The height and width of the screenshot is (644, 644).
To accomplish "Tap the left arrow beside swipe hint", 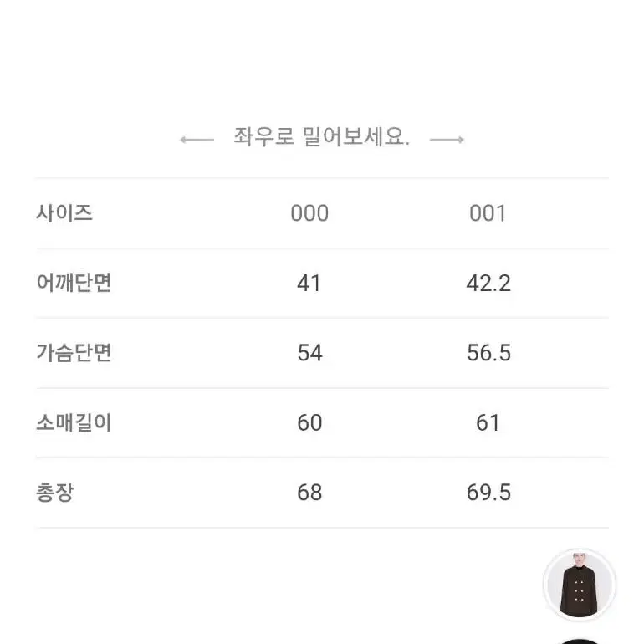I will coord(197,140).
